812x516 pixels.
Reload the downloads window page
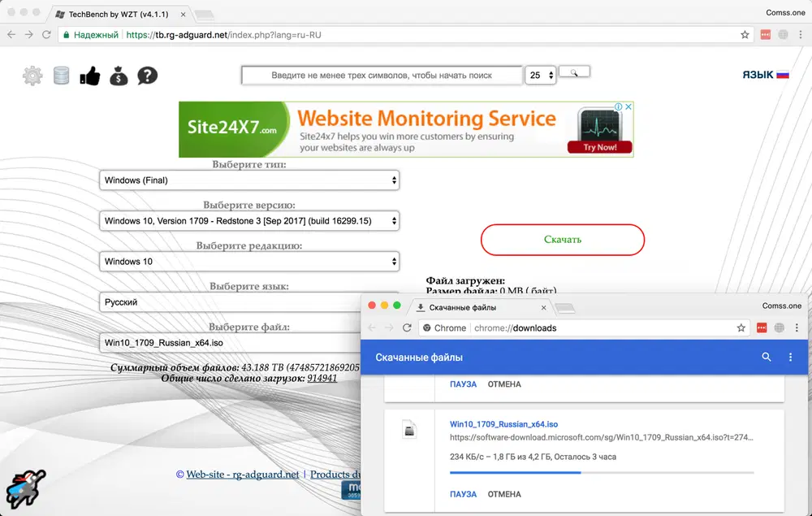[x=407, y=328]
